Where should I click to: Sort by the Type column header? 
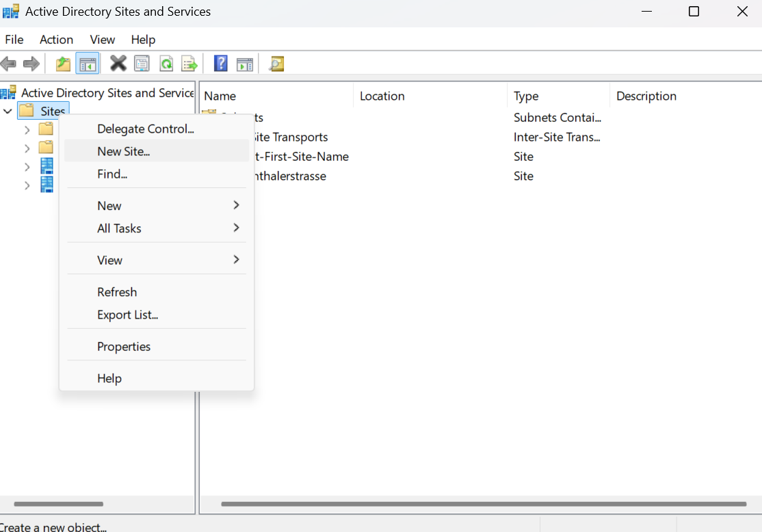559,96
